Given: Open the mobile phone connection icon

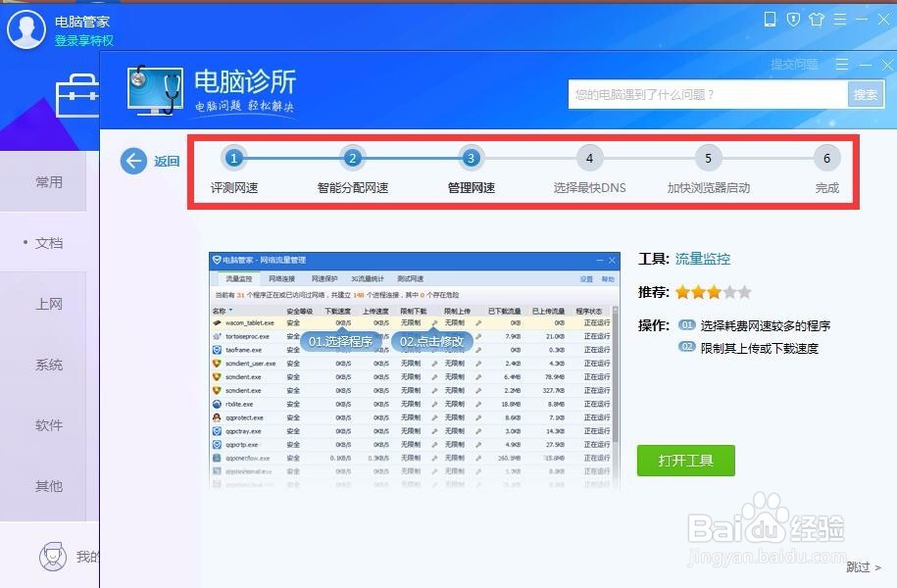Looking at the screenshot, I should point(771,19).
